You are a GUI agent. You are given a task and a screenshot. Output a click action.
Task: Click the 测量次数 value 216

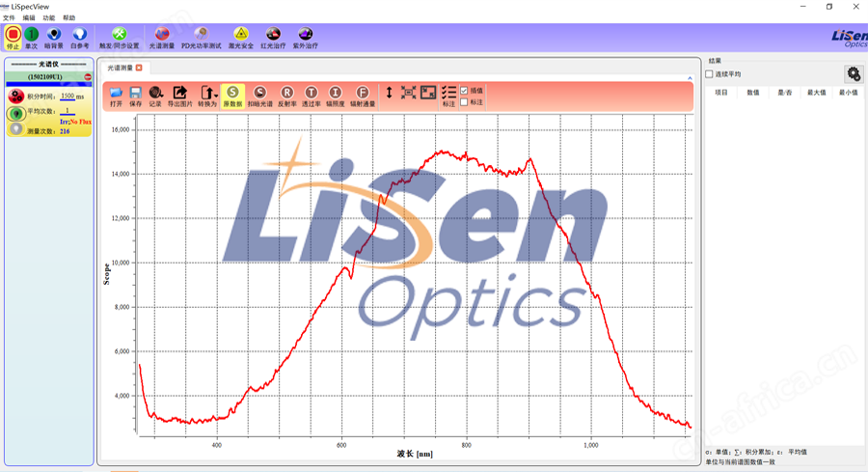click(65, 131)
